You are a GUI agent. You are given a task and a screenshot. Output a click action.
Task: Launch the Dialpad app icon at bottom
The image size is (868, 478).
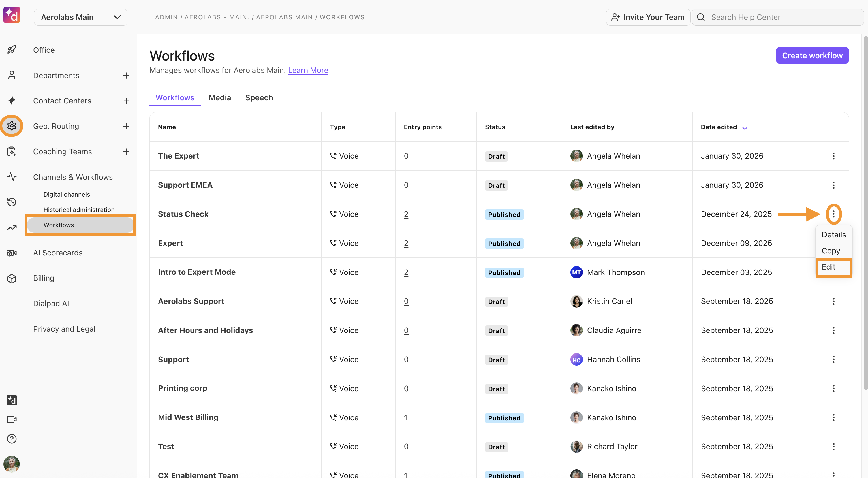coord(12,400)
